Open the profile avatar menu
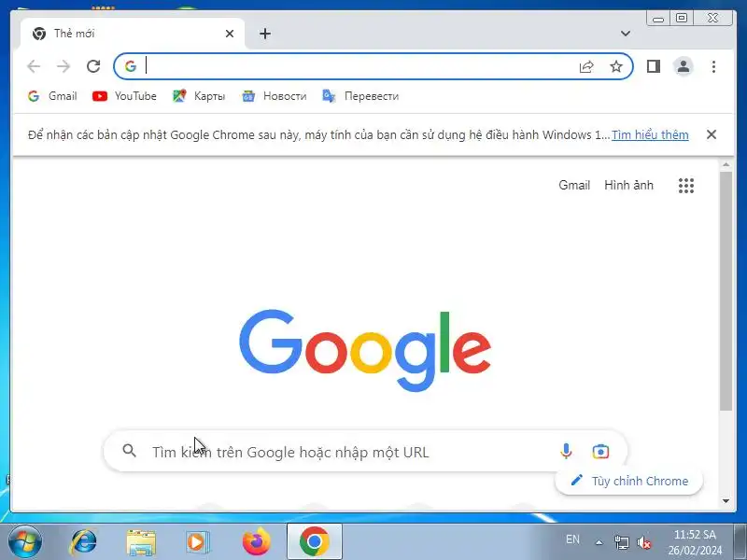747x560 pixels. [x=684, y=66]
